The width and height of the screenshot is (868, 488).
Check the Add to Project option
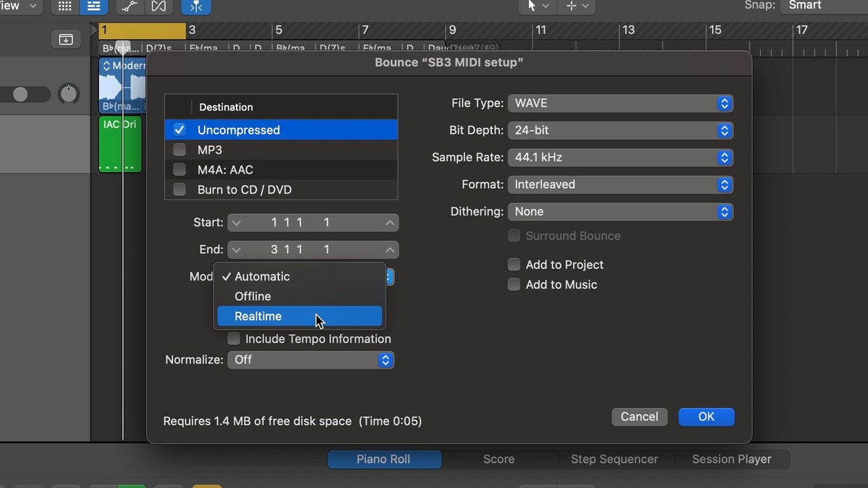514,265
